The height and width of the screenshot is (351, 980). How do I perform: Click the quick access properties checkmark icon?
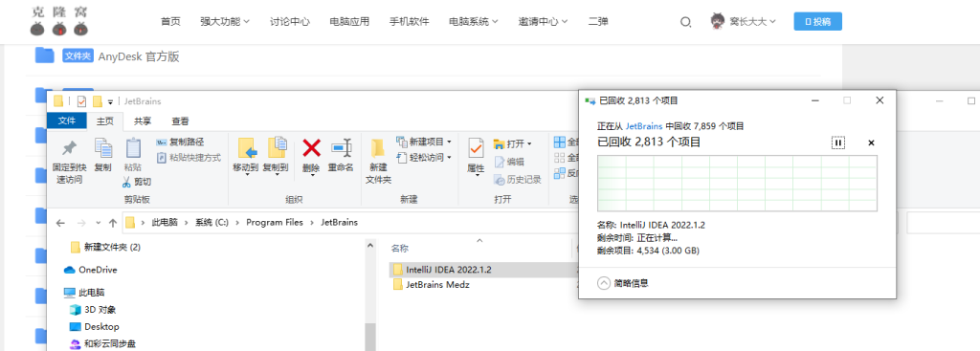click(x=81, y=101)
